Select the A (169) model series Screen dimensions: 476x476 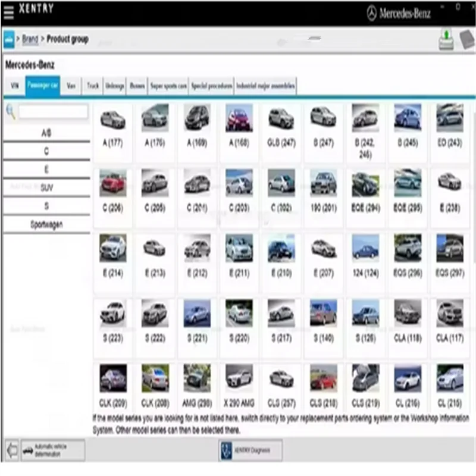pos(197,132)
